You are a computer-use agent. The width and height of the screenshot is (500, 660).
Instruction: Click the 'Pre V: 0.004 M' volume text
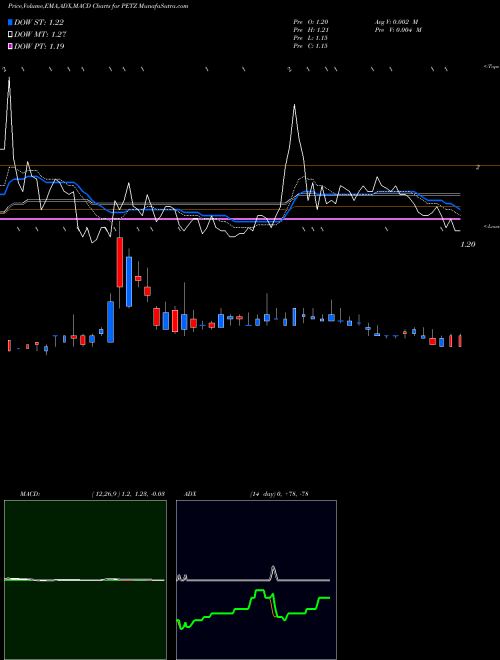coord(398,30)
